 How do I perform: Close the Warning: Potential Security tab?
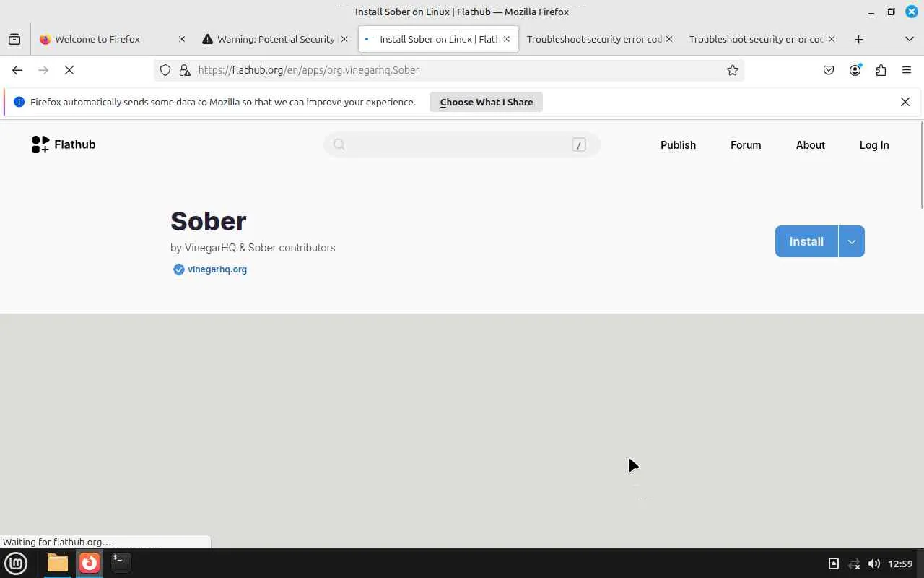pyautogui.click(x=344, y=39)
